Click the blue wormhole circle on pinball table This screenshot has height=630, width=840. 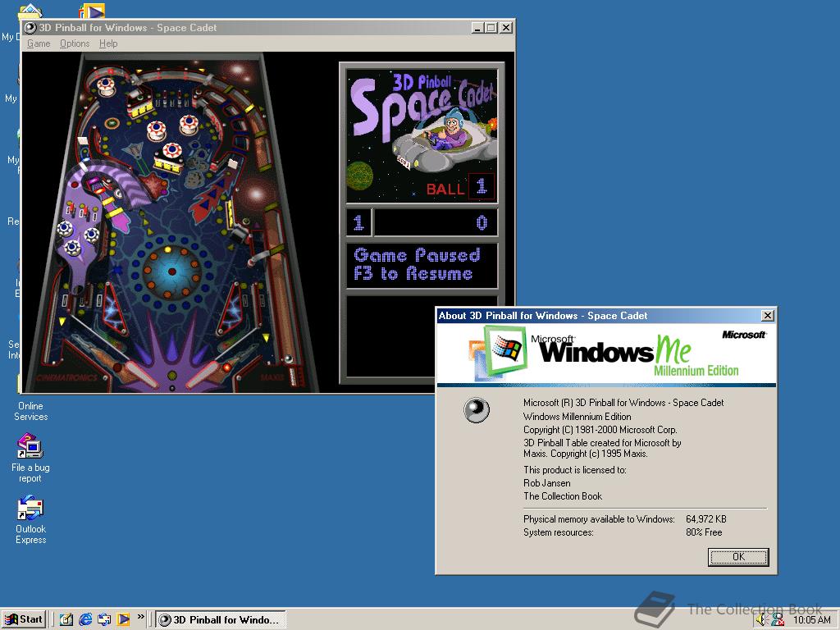[171, 272]
